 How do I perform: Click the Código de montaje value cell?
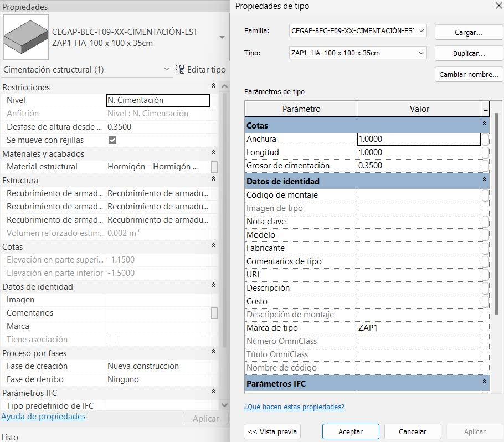click(419, 195)
